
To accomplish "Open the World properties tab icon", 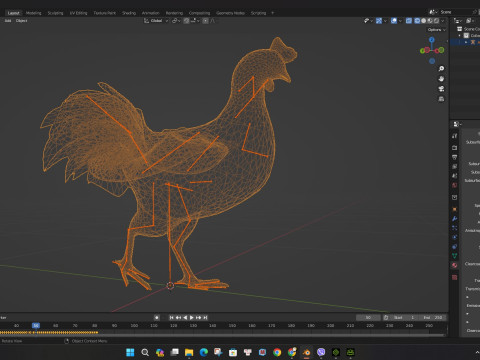I will tap(455, 185).
